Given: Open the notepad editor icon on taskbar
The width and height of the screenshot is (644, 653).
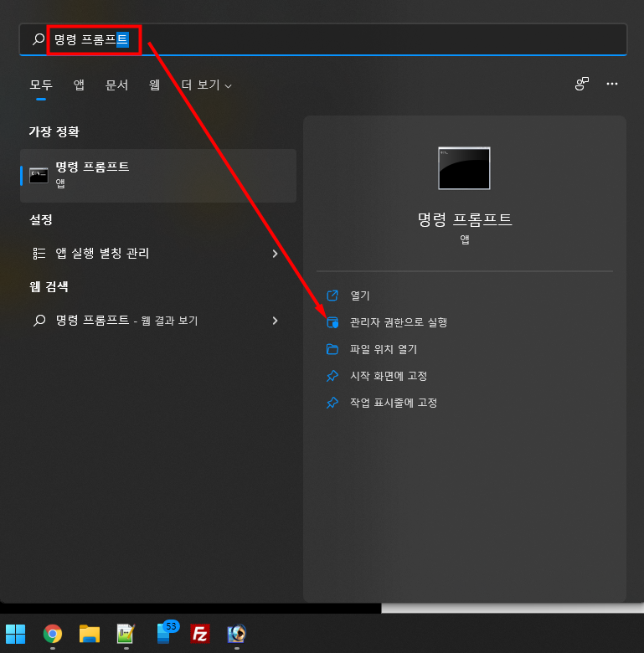Looking at the screenshot, I should (x=126, y=634).
